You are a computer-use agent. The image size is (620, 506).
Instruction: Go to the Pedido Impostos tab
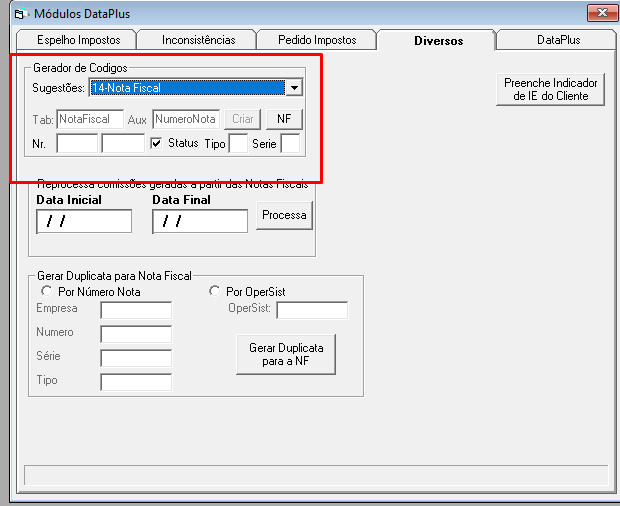pyautogui.click(x=317, y=40)
